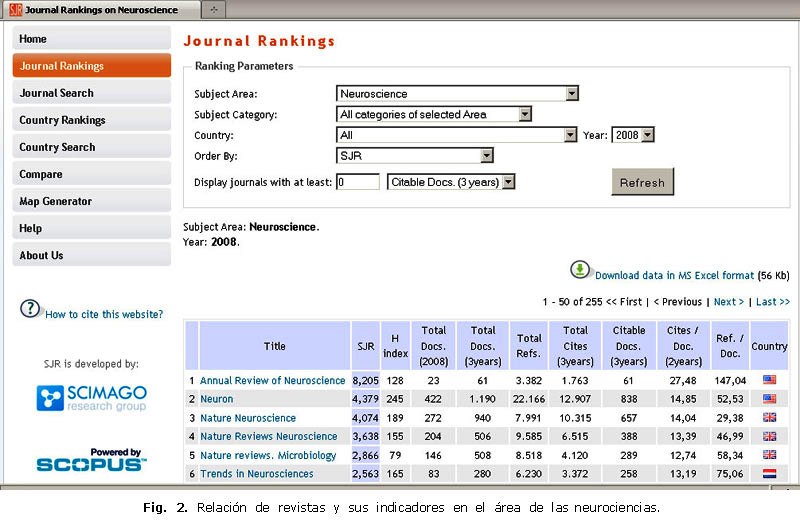Click the minimum documents input field
Screen dimensions: 800x532
tap(358, 182)
